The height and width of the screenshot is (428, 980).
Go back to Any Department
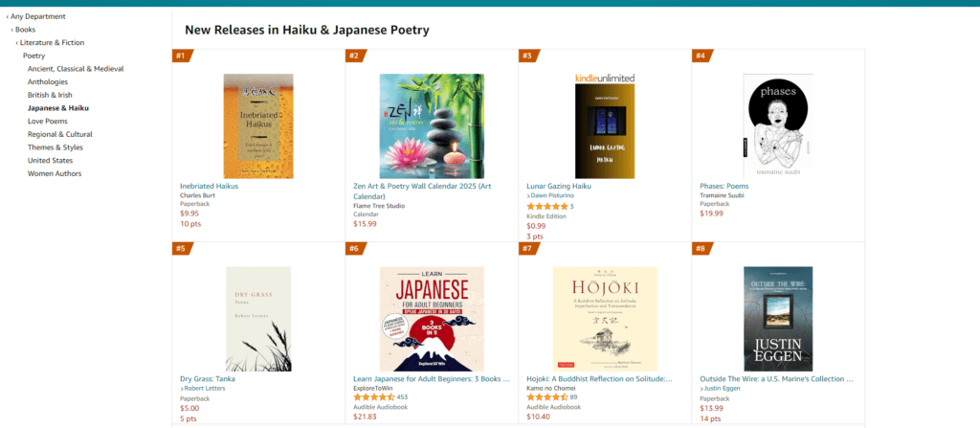37,16
